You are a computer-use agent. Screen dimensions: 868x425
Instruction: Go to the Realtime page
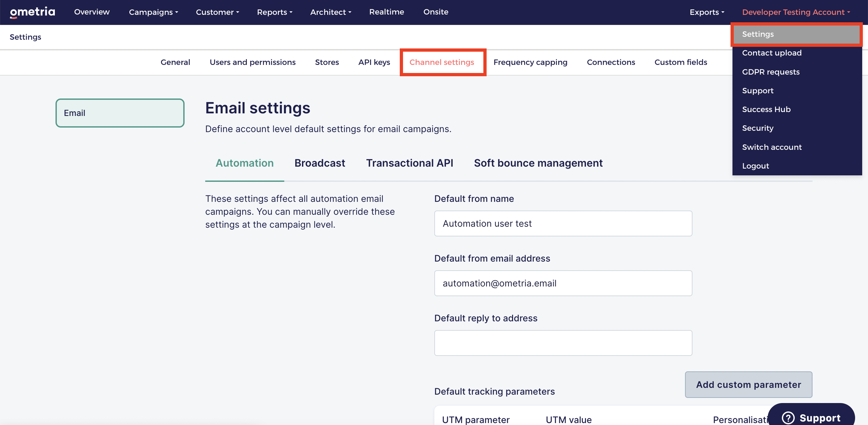(387, 12)
